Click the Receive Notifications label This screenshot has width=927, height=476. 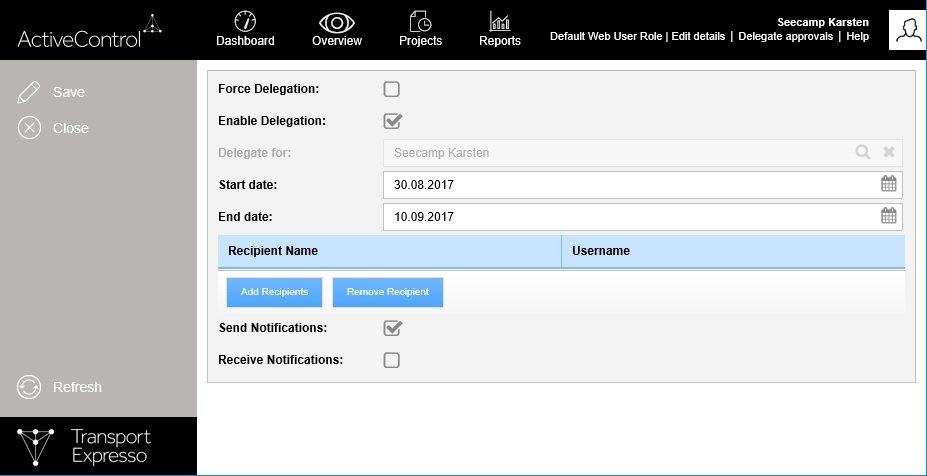pos(280,360)
